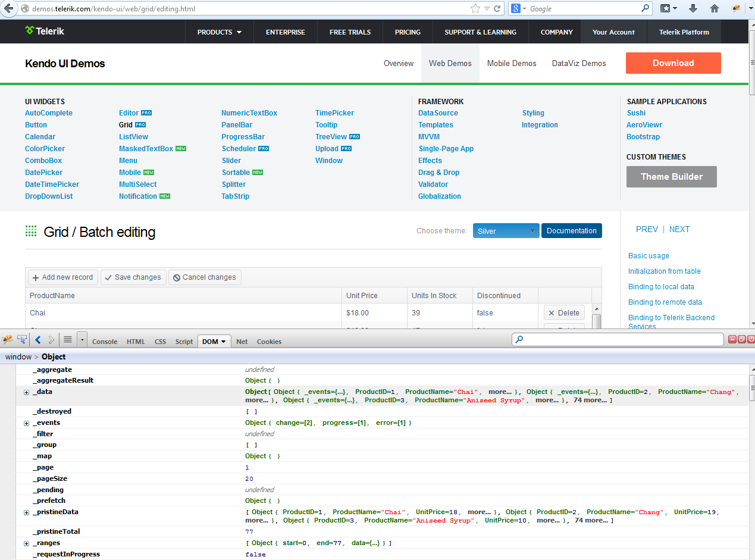The height and width of the screenshot is (560, 755).
Task: Activate the Firebug inspect element icon
Action: [22, 340]
